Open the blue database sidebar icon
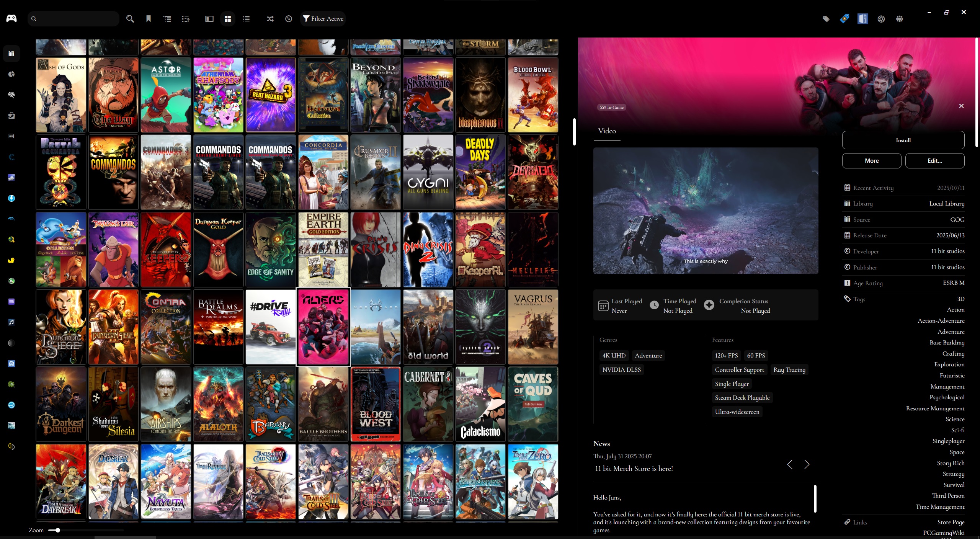The image size is (980, 539). (11, 364)
